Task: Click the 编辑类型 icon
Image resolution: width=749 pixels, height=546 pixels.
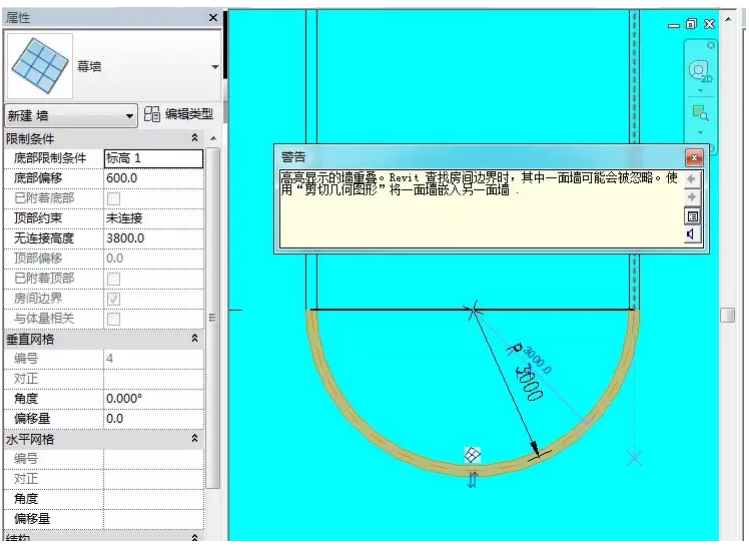Action: click(x=152, y=114)
